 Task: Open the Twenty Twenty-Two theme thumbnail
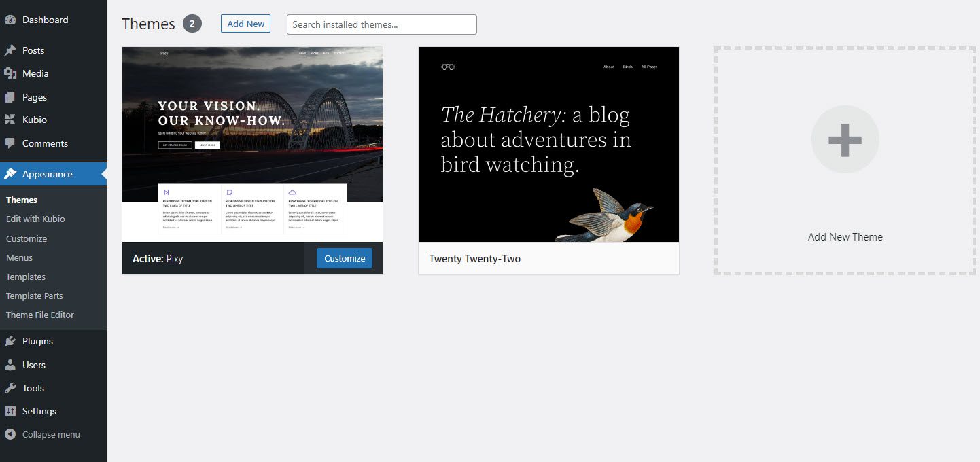[x=548, y=143]
